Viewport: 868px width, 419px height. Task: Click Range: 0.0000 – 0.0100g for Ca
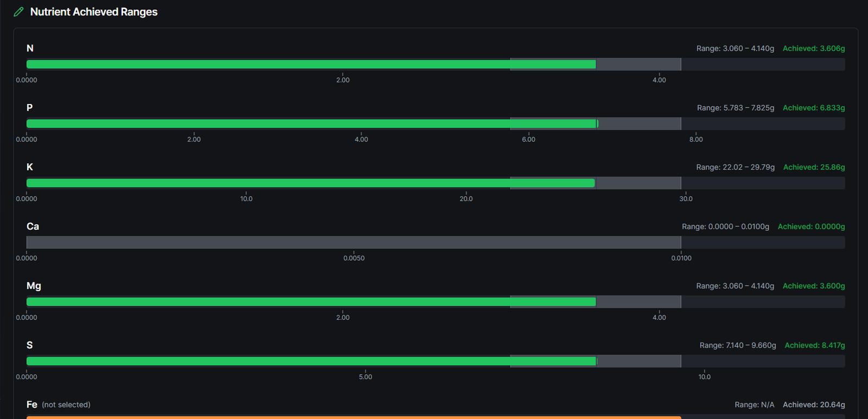tap(725, 227)
